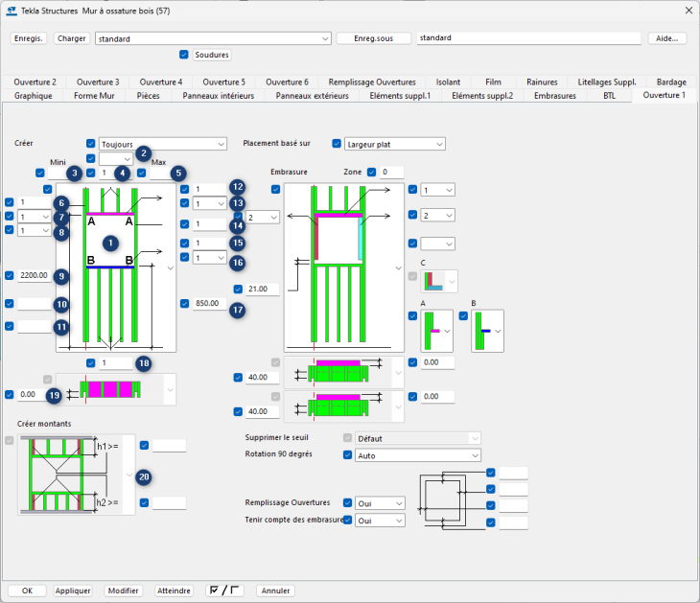
Task: Open the Remplissage Ouvertures 'Oui' dropdown
Action: pyautogui.click(x=381, y=502)
